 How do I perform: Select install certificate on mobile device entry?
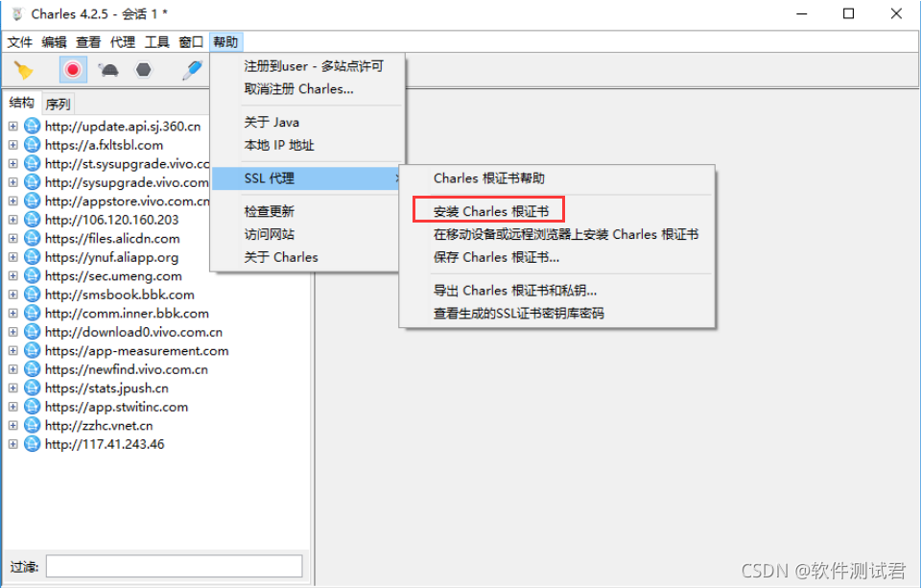click(x=566, y=234)
